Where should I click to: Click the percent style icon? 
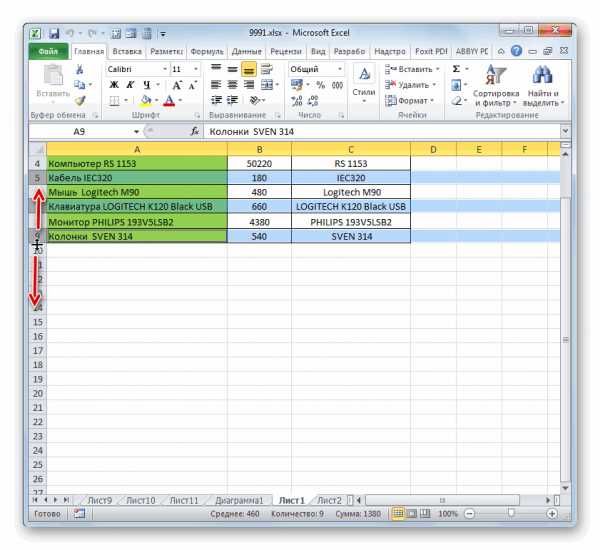[x=321, y=85]
